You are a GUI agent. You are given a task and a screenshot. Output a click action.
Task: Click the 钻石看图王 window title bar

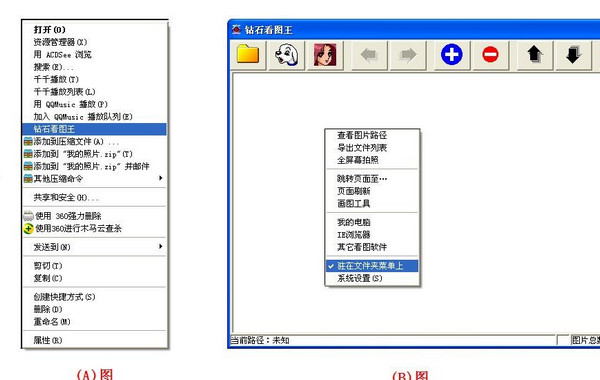tap(414, 29)
